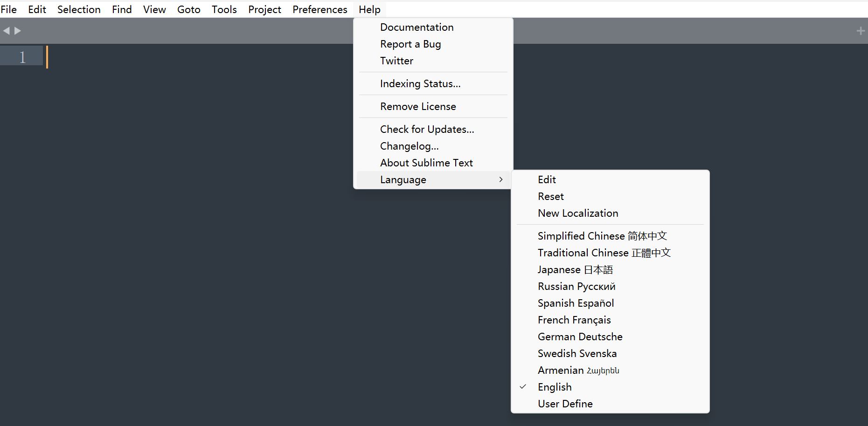
Task: Choose Armenian language option
Action: pyautogui.click(x=610, y=370)
